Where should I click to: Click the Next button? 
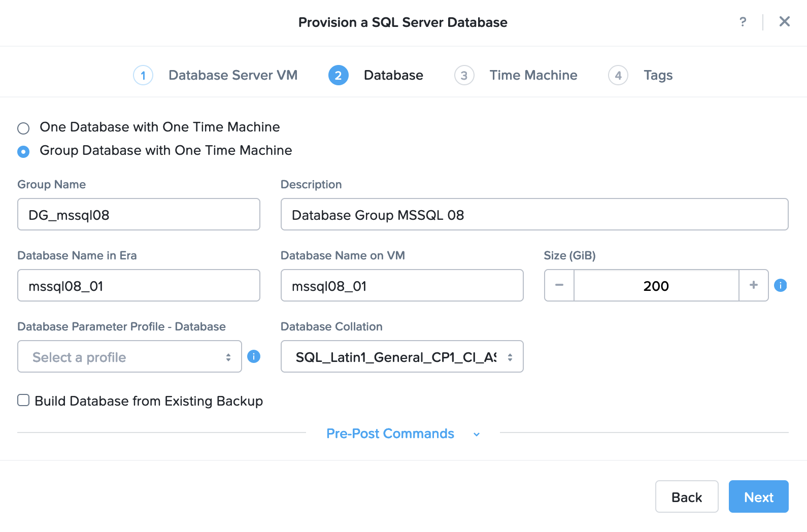(x=759, y=496)
